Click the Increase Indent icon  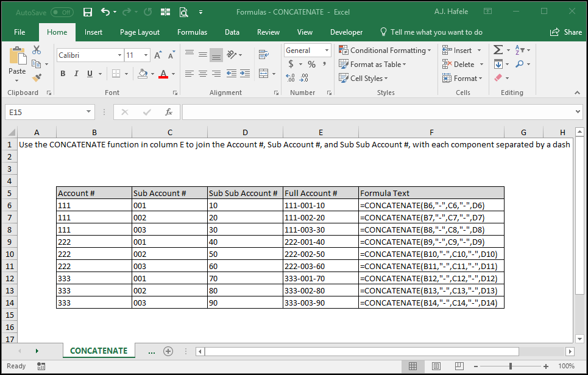(245, 74)
